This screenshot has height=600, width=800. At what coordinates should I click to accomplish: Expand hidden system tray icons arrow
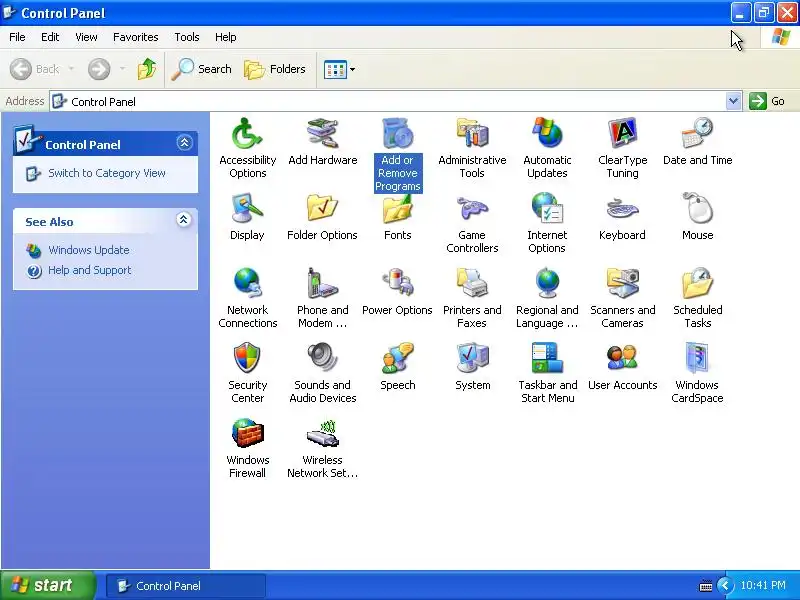pyautogui.click(x=724, y=585)
